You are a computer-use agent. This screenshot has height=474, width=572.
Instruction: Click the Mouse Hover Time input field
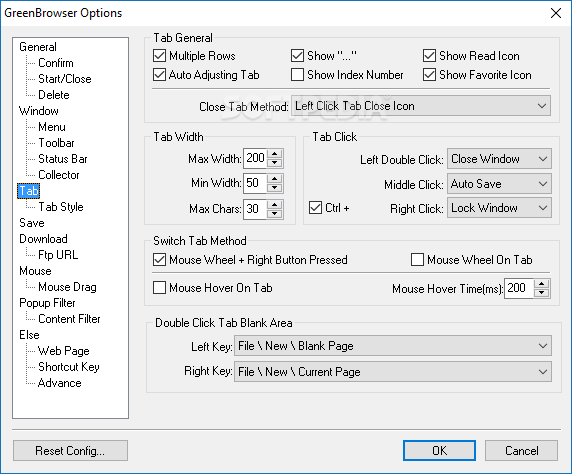519,288
